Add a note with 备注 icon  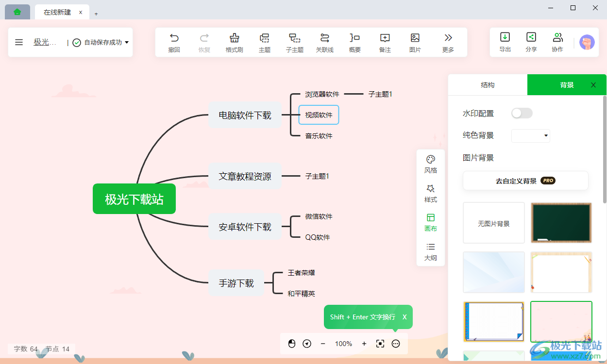pos(385,38)
